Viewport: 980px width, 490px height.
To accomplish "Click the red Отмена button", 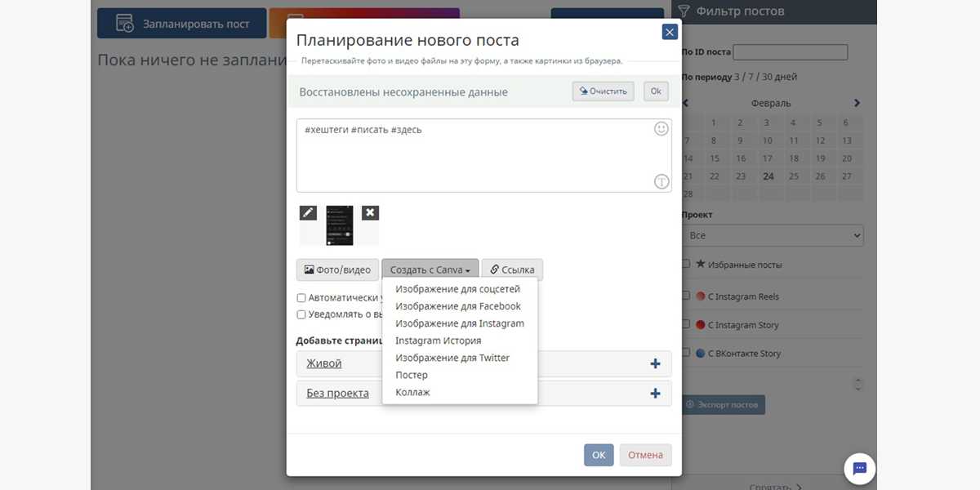I will (x=645, y=455).
